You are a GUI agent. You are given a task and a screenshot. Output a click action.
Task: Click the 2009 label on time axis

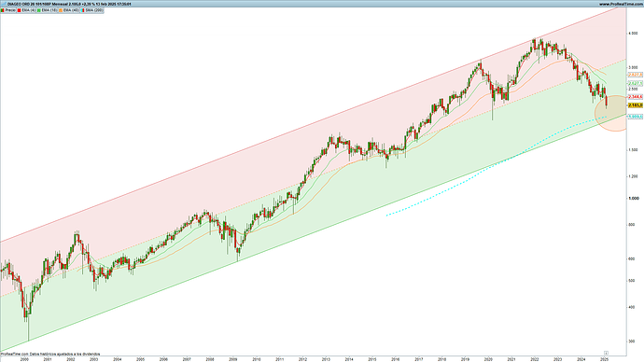coord(233,359)
